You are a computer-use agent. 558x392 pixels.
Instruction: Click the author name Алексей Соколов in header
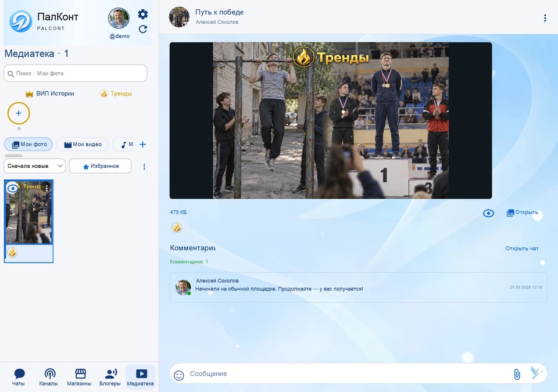coord(217,22)
